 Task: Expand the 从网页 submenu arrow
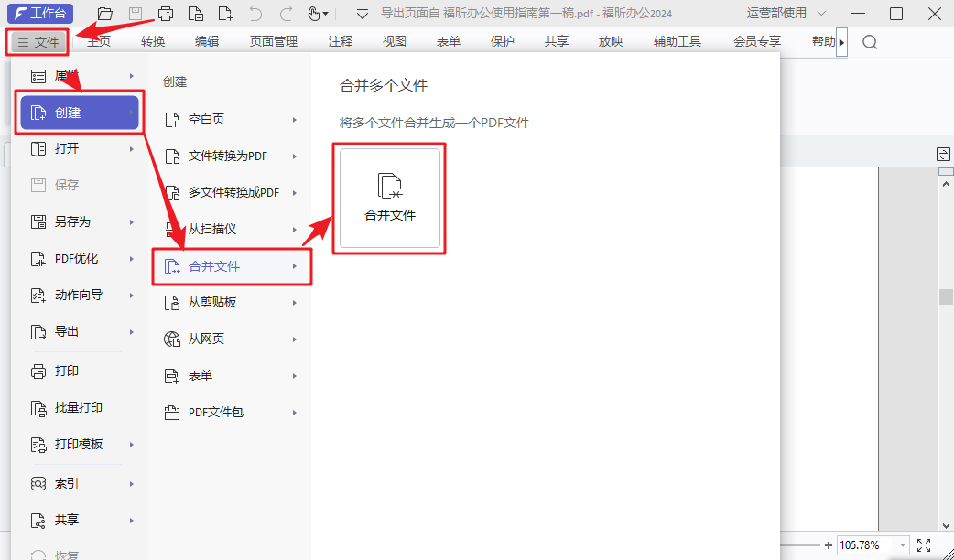[x=295, y=339]
